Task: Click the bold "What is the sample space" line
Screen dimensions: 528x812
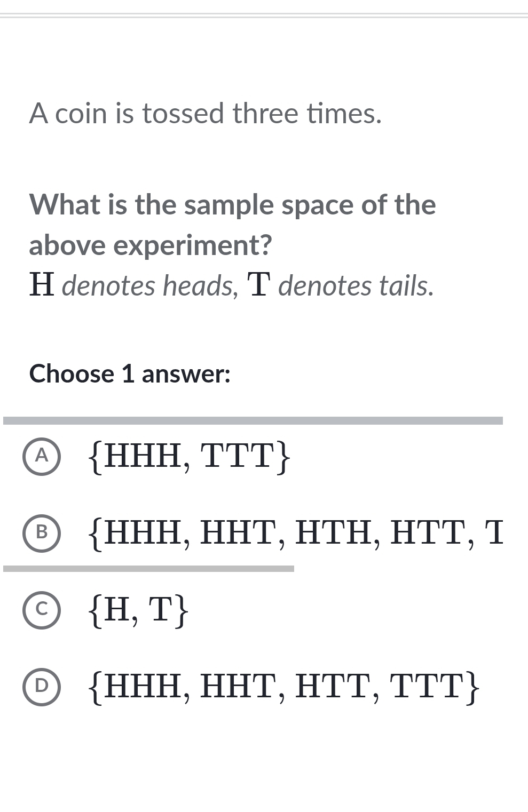Action: (x=233, y=205)
